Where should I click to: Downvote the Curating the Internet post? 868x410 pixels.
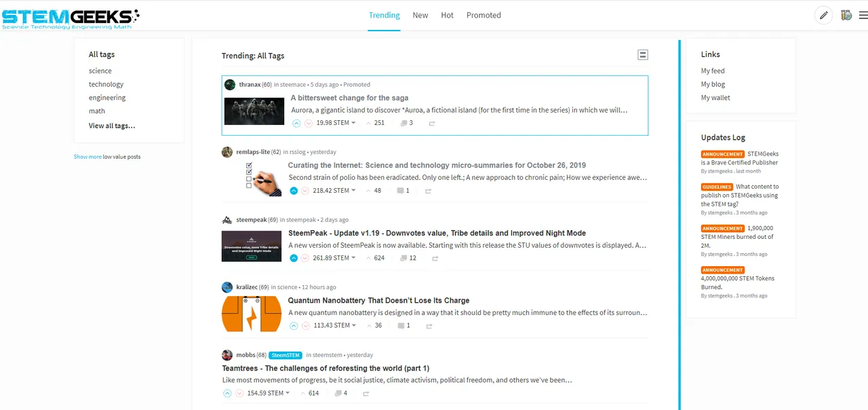[304, 191]
